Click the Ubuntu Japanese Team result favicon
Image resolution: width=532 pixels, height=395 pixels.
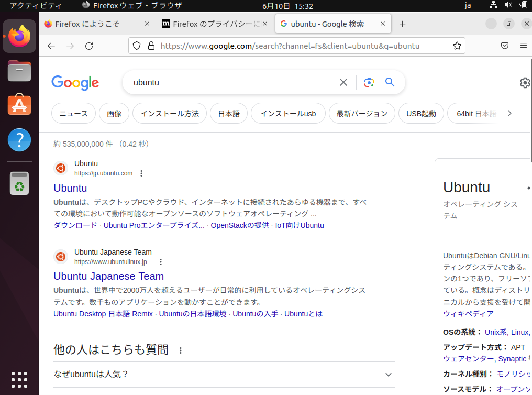(x=61, y=257)
